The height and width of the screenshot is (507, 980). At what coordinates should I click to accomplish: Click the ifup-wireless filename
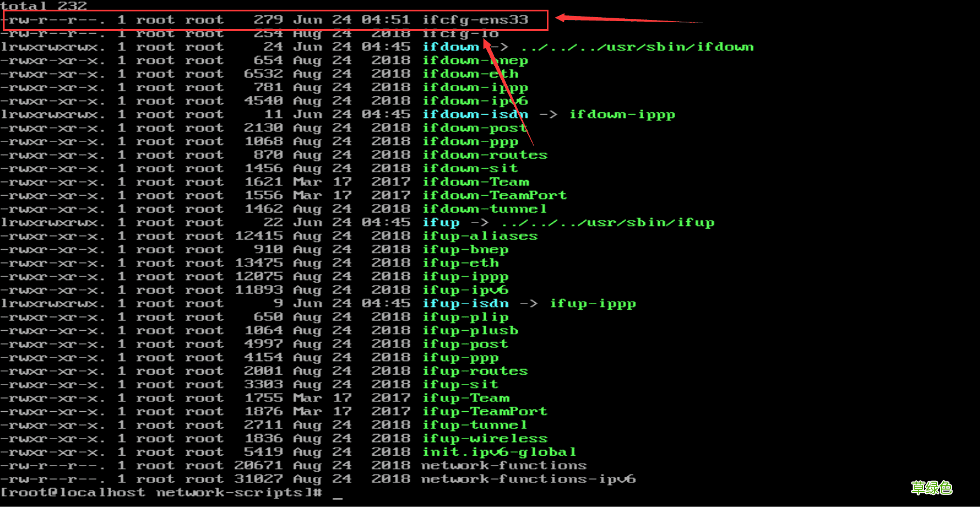pos(485,439)
